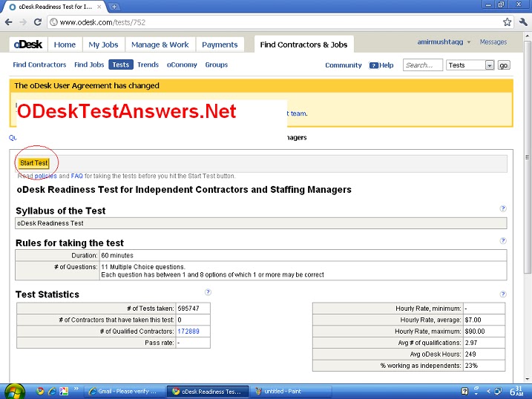Viewport: 532px width, 399px height.
Task: Click the help tray icon in the taskbar
Action: (x=464, y=391)
